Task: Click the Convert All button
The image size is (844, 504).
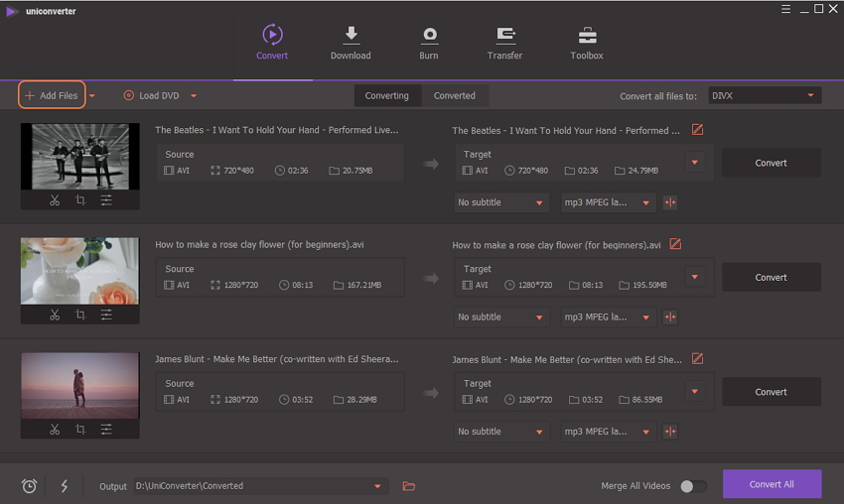Action: (772, 484)
